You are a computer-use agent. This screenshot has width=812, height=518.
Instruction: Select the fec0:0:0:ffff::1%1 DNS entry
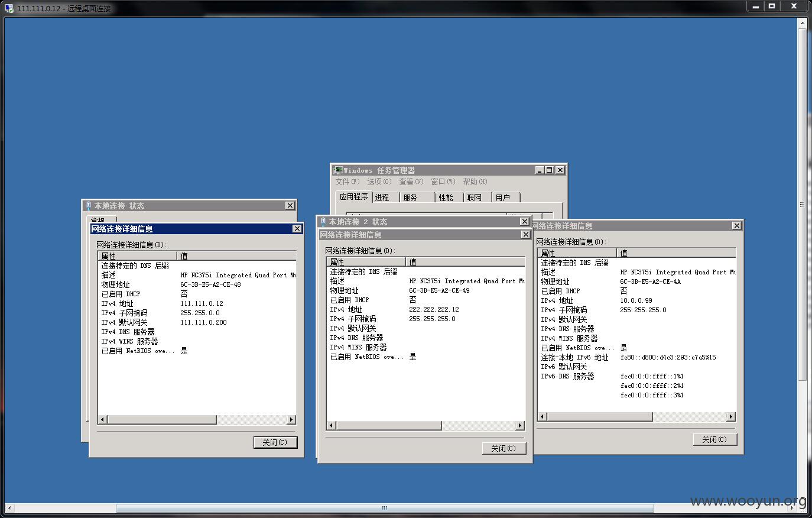click(x=652, y=376)
